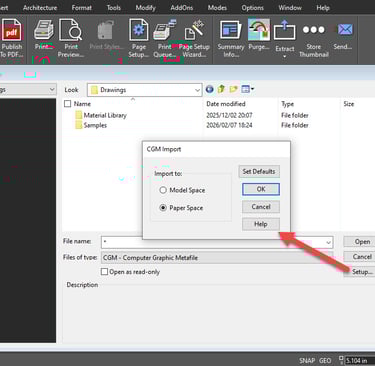
Task: Sort files by Type column header
Action: pyautogui.click(x=288, y=104)
